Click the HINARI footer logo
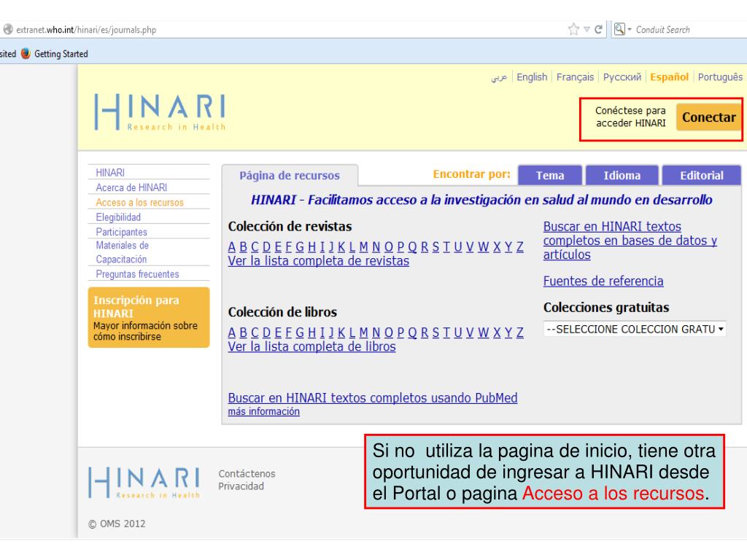747x560 pixels. click(144, 483)
